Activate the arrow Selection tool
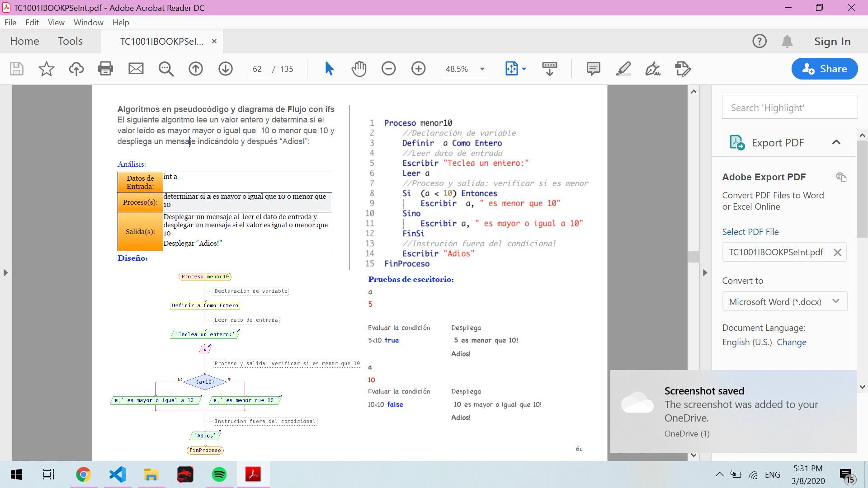Viewport: 868px width, 488px height. (329, 69)
